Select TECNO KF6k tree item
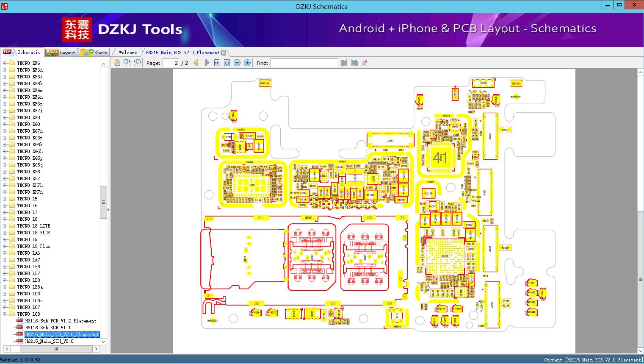This screenshot has height=364, width=644. point(30,83)
